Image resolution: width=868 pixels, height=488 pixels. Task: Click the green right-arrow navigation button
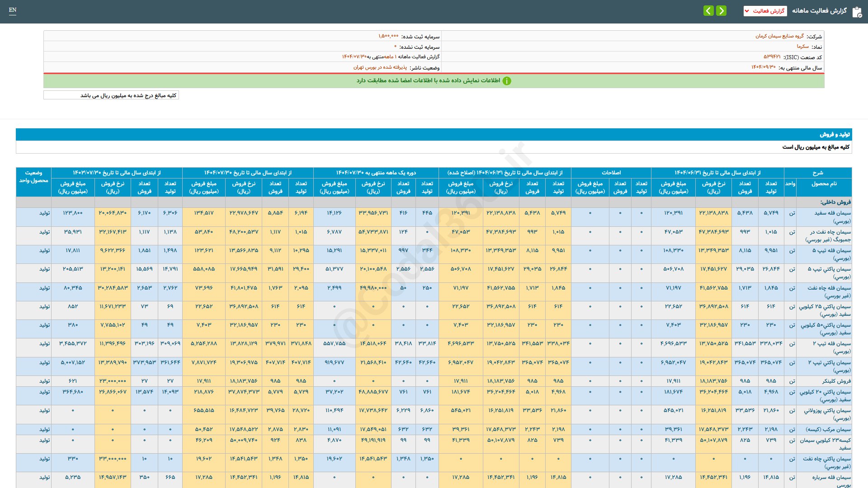pyautogui.click(x=722, y=11)
